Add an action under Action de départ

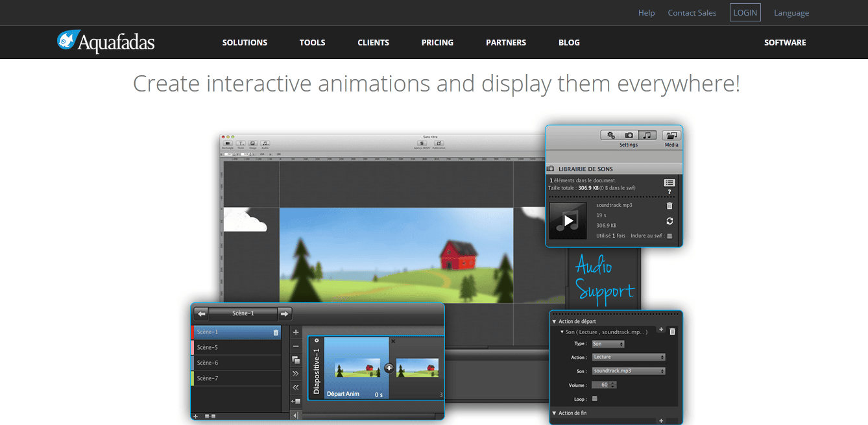pos(661,330)
